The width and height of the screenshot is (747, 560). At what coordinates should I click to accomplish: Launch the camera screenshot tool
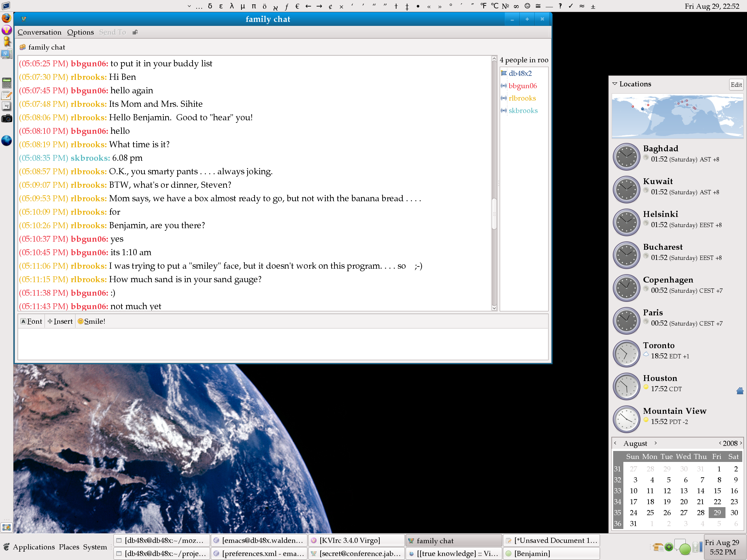[x=7, y=118]
